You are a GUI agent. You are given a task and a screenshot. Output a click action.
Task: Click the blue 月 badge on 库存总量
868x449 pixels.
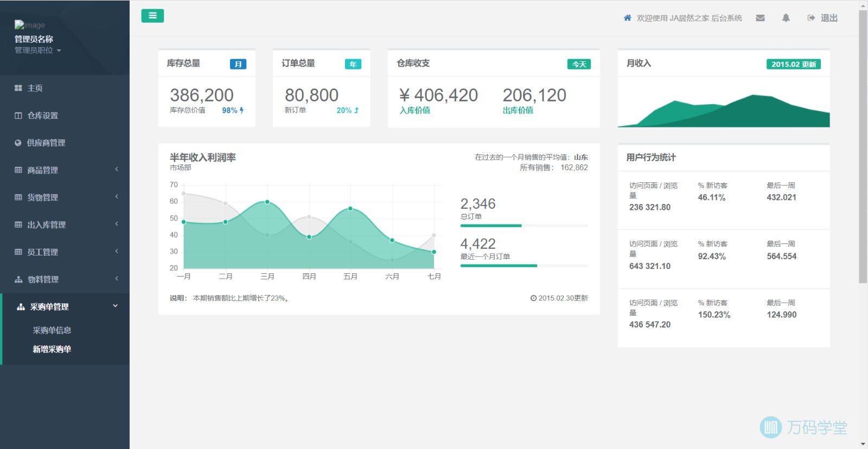(x=238, y=64)
